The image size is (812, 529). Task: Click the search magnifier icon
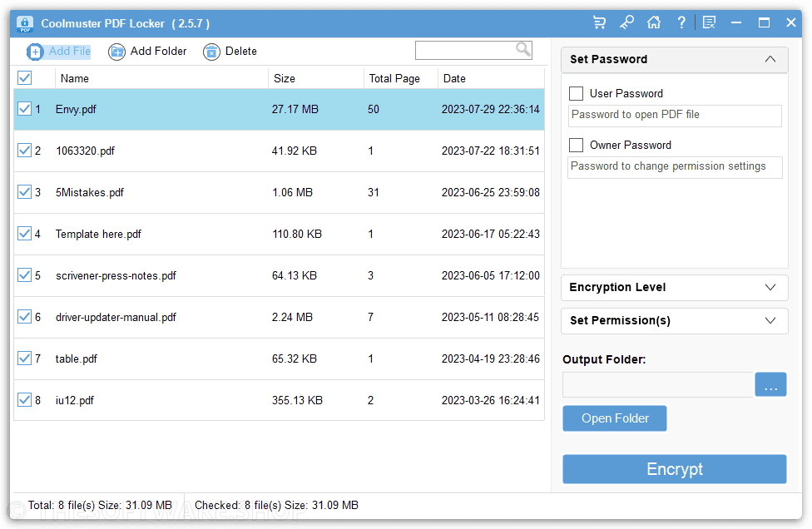(523, 49)
